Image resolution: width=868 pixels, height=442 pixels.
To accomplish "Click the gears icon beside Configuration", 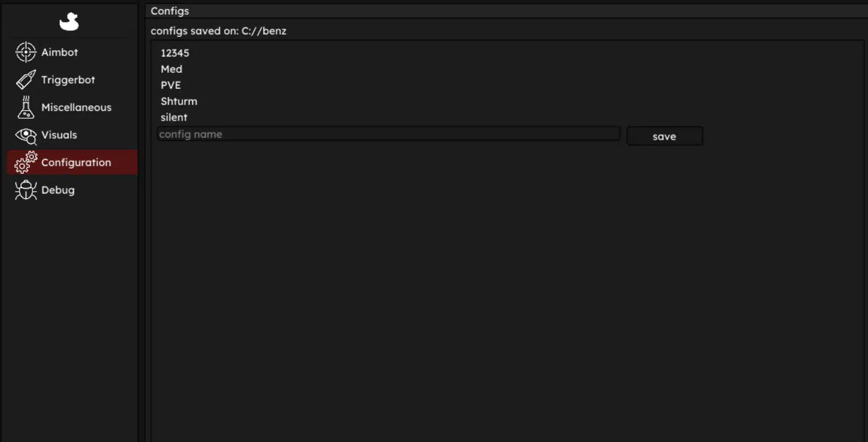I will click(26, 162).
